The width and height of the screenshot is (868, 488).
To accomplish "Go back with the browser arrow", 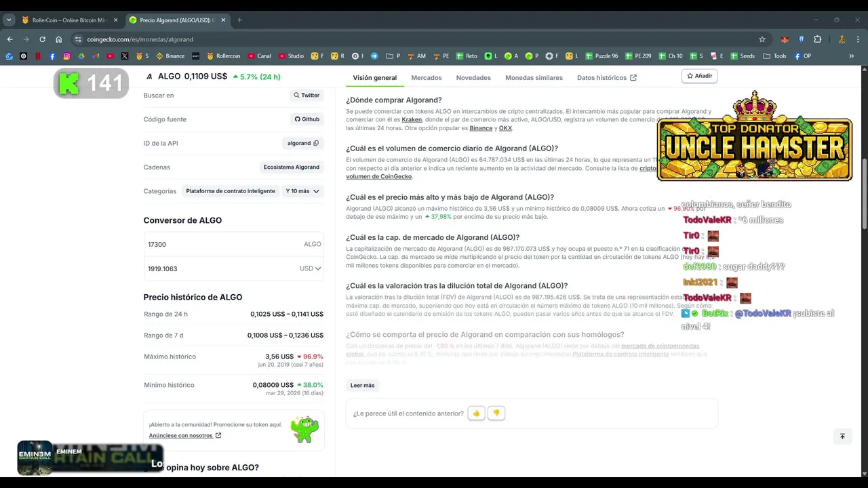I will pos(9,39).
